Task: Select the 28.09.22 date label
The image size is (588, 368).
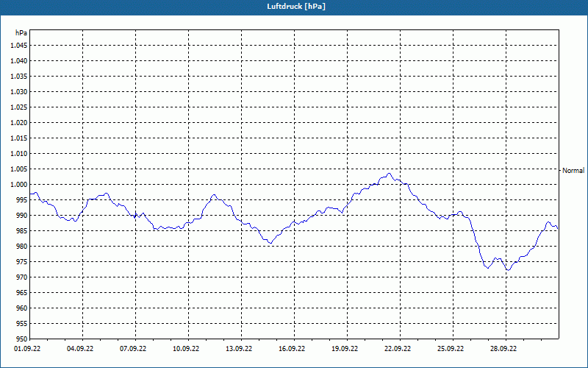Action: tap(503, 348)
